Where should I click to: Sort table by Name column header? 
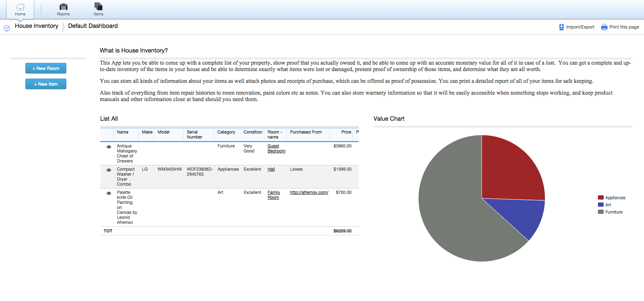click(x=122, y=132)
